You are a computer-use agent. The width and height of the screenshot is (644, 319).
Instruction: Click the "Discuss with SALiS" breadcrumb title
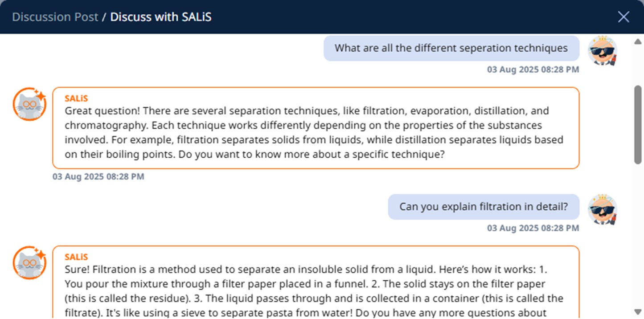click(x=161, y=17)
